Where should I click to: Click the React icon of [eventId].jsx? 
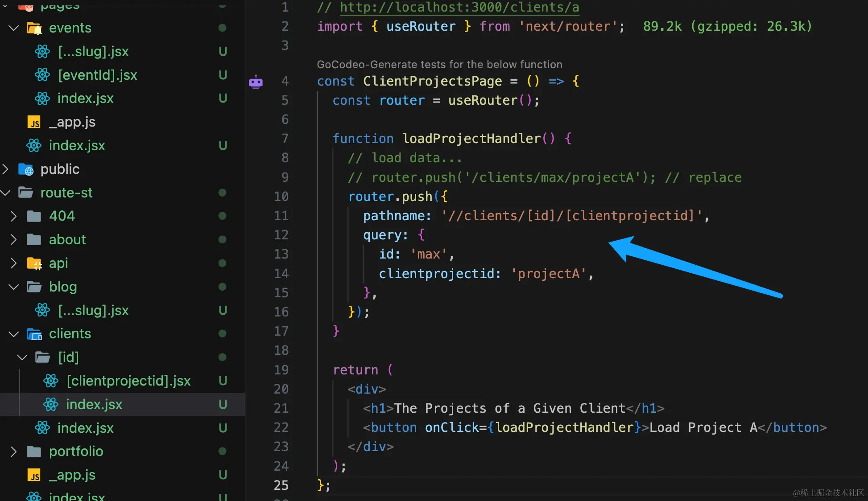point(42,75)
